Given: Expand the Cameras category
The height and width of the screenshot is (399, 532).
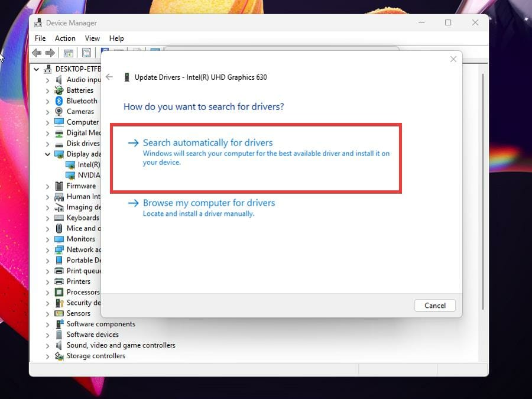Looking at the screenshot, I should click(x=47, y=112).
